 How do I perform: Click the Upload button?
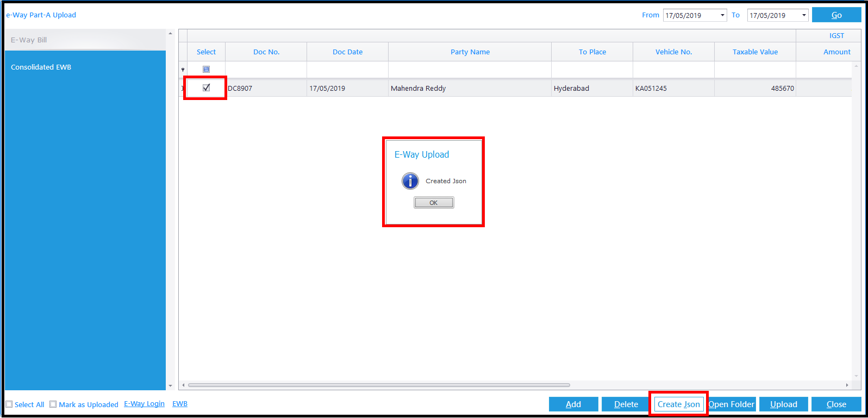pos(784,404)
